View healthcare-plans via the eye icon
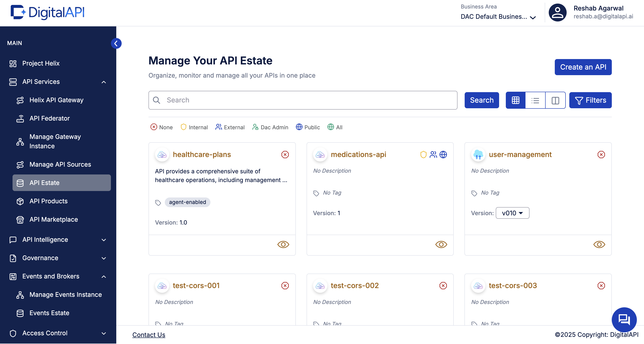Image resolution: width=644 pixels, height=344 pixels. coord(283,244)
